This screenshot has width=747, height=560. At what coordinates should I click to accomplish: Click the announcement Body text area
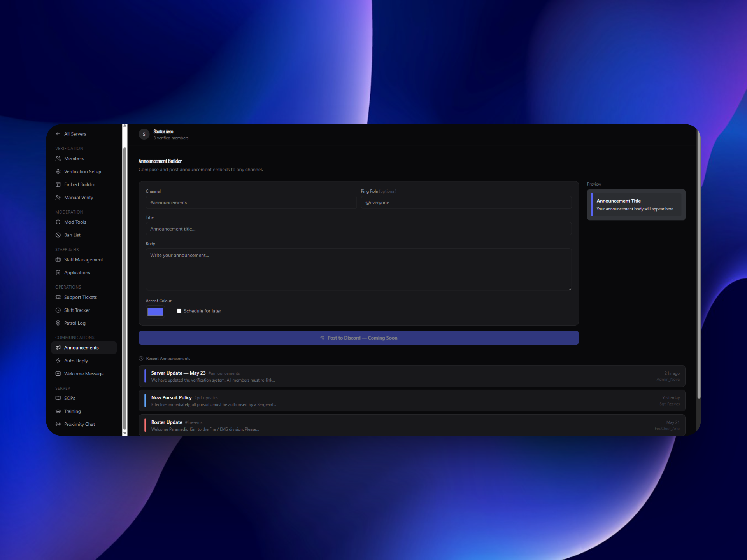pos(359,269)
